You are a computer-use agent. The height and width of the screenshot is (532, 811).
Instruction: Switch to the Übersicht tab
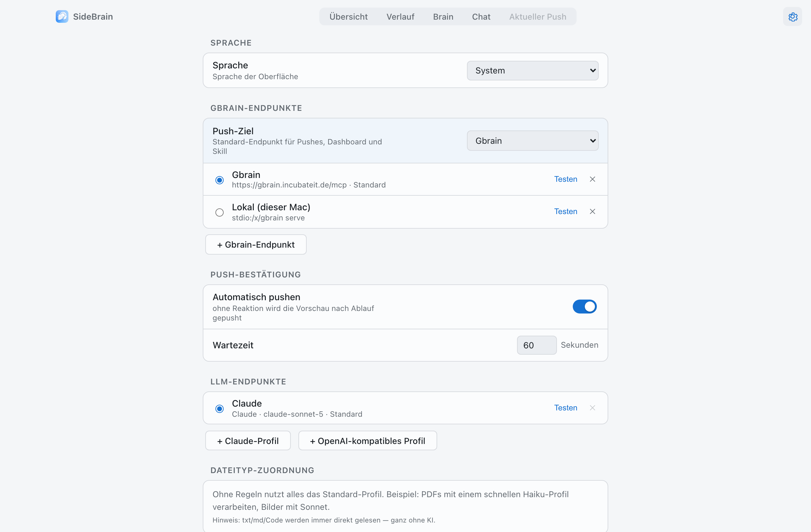pos(348,17)
